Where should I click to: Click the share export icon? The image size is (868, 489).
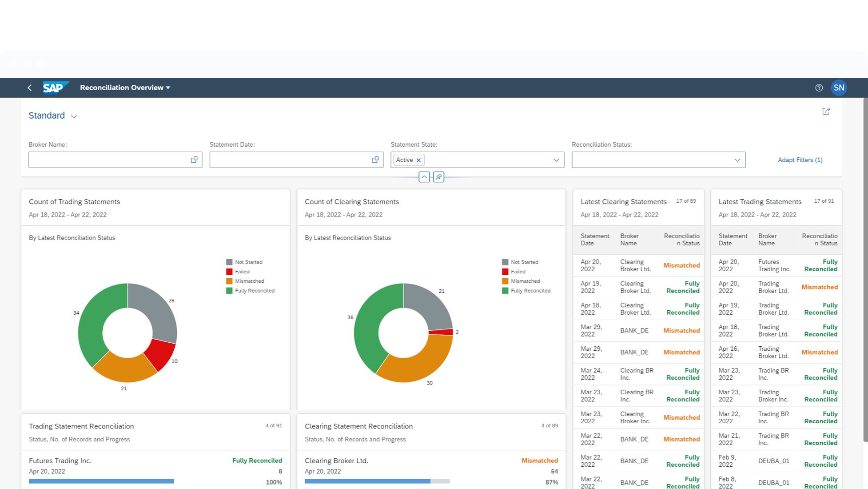point(826,112)
